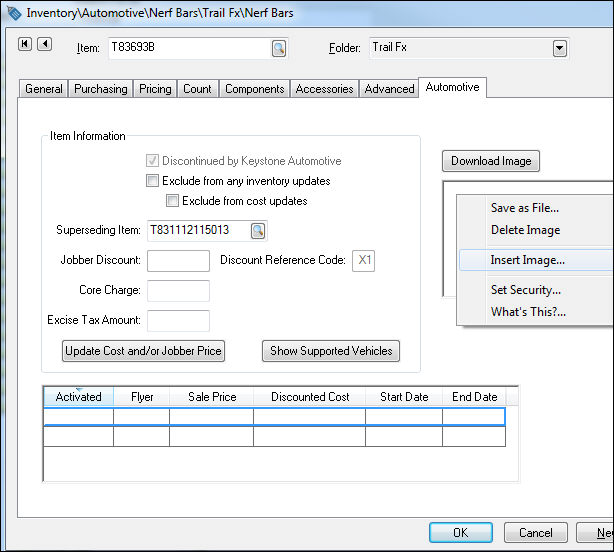Toggle Exclude from any inventory updates
Viewport: 614px width, 552px height.
click(x=153, y=181)
